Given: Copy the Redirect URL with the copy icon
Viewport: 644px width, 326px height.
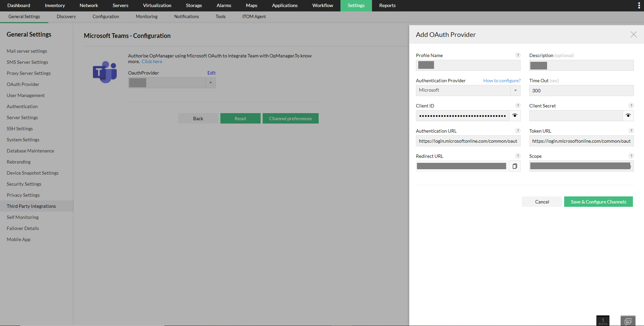Looking at the screenshot, I should pos(515,166).
